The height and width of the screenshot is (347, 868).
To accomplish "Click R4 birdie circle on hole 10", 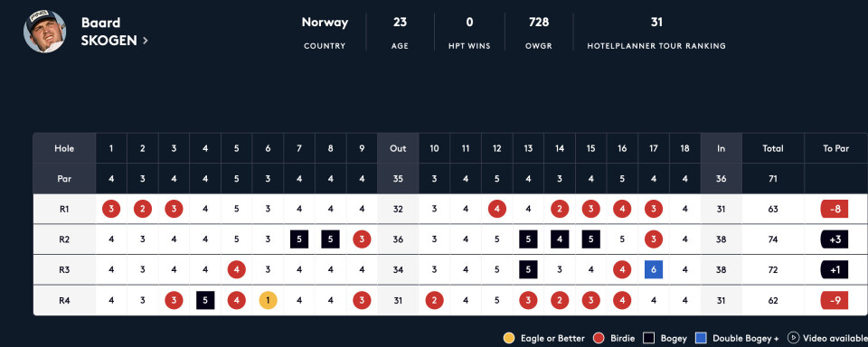I will 435,301.
